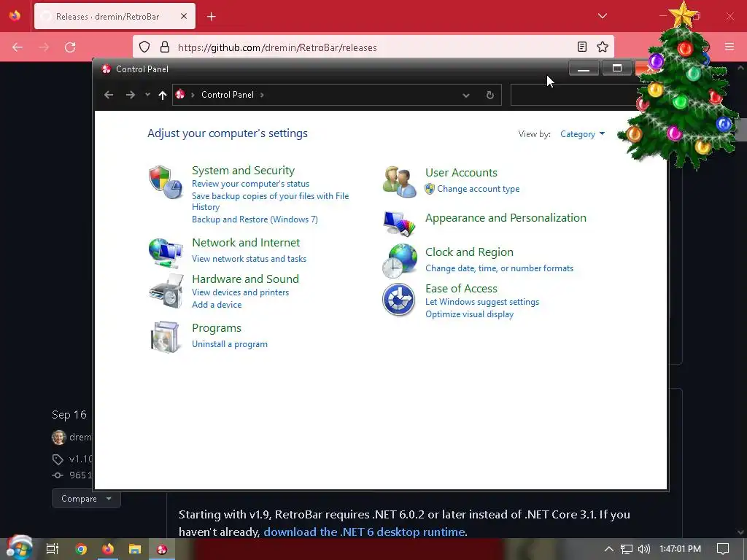The width and height of the screenshot is (747, 560).
Task: Click View network status and tasks
Action: pyautogui.click(x=249, y=259)
